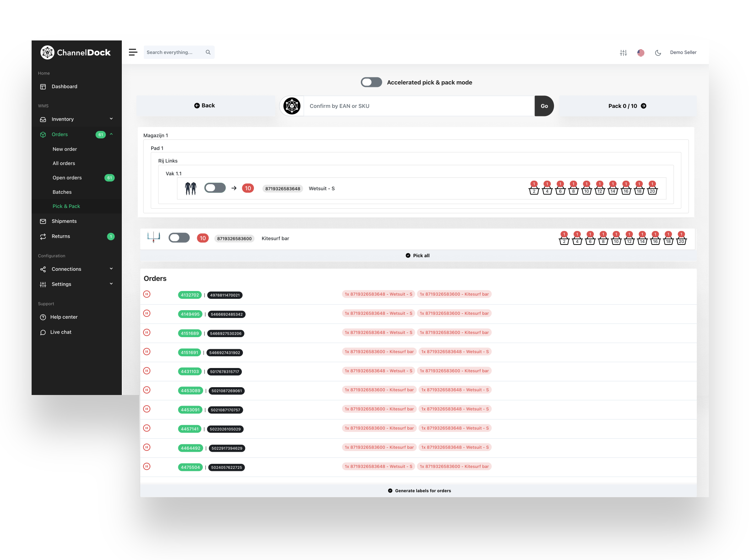Click the Back button
The image size is (749, 560).
(205, 105)
